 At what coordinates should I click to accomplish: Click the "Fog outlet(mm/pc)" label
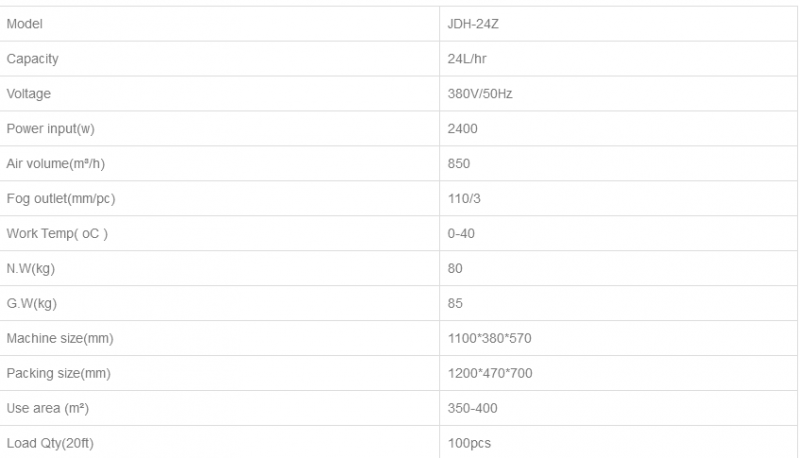coord(61,199)
